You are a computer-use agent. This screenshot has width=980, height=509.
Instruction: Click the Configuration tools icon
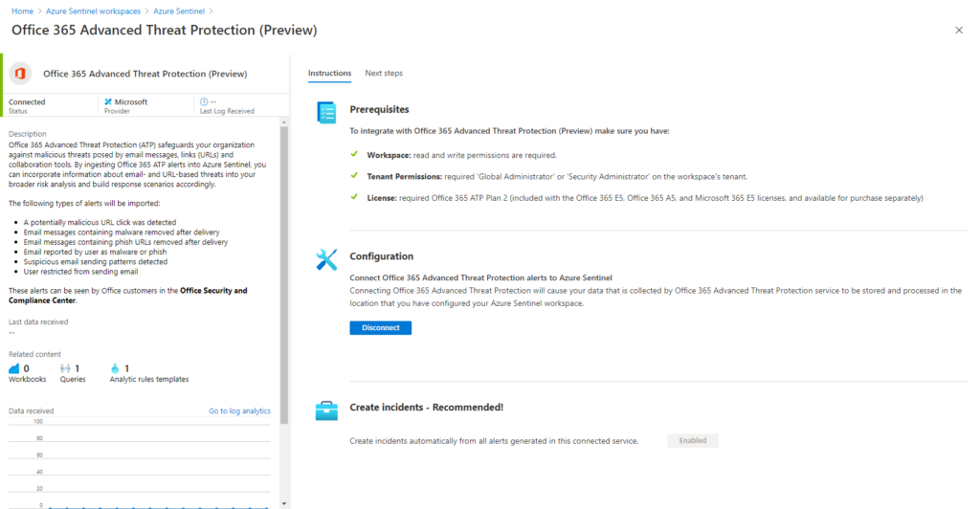[x=326, y=260]
